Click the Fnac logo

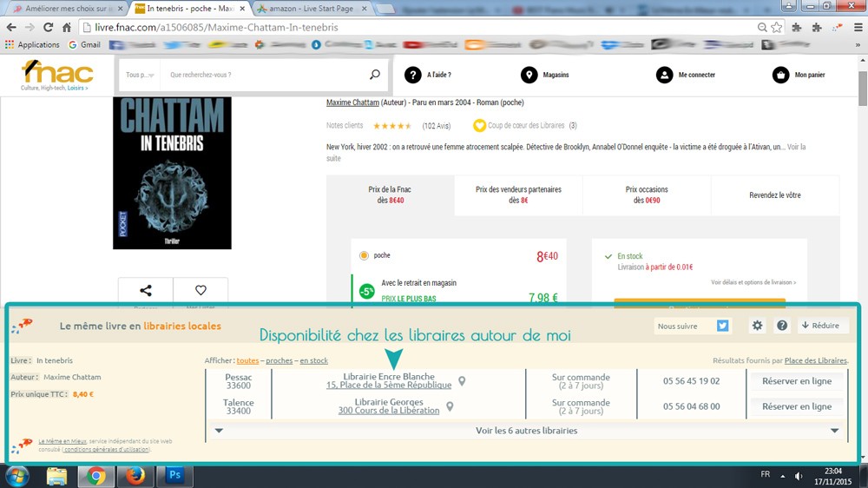(x=57, y=75)
